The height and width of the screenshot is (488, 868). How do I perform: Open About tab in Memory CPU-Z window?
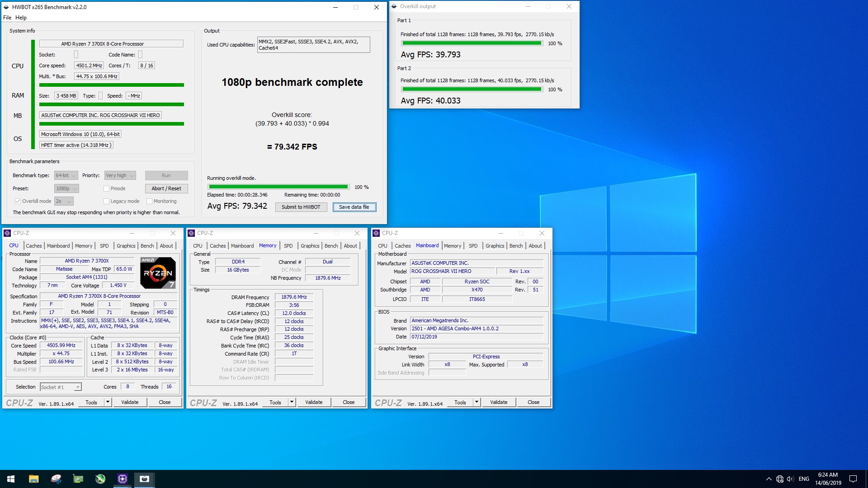[x=350, y=246]
